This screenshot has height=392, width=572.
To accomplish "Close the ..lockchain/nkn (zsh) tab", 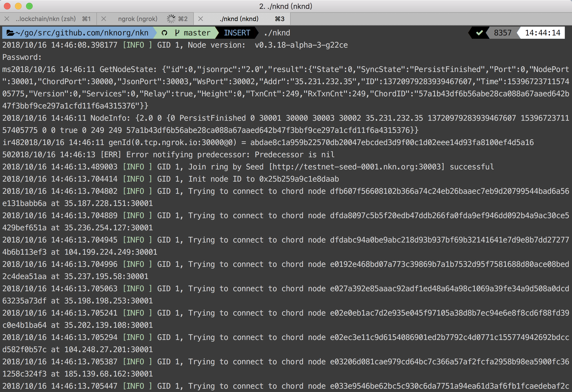I will point(7,19).
